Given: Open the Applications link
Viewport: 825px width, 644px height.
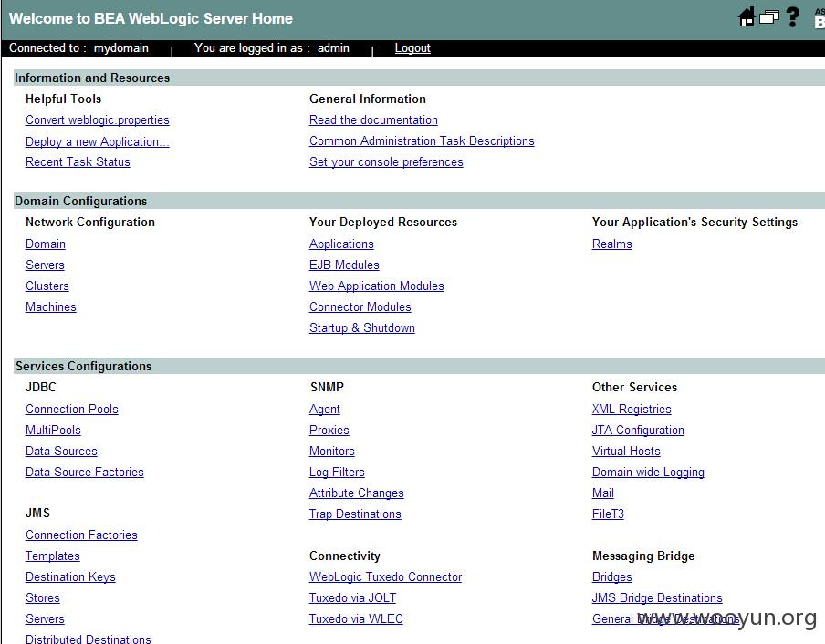Looking at the screenshot, I should click(x=341, y=244).
